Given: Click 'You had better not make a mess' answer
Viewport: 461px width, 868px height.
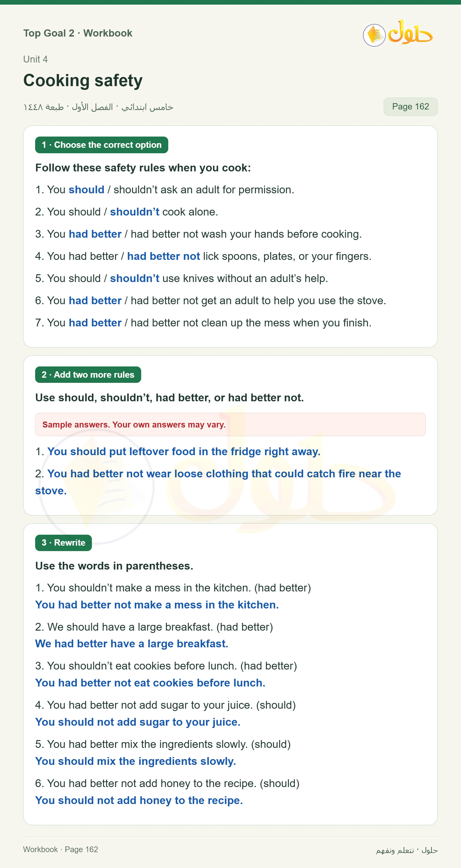Looking at the screenshot, I should 157,605.
